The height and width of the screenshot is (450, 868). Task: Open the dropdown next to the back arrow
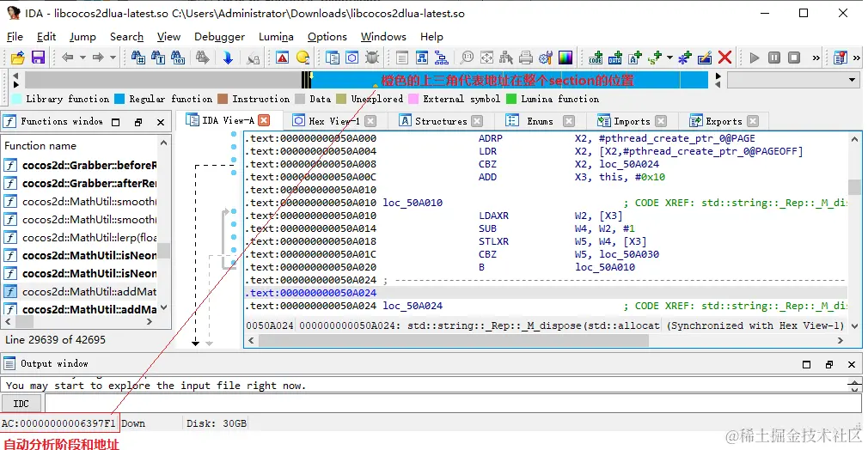(82, 58)
